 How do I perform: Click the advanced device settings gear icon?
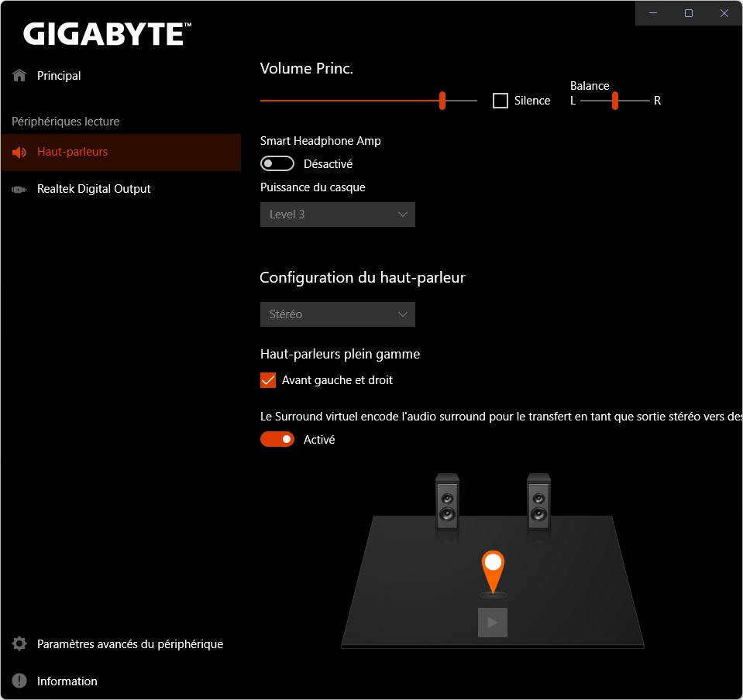coord(19,644)
